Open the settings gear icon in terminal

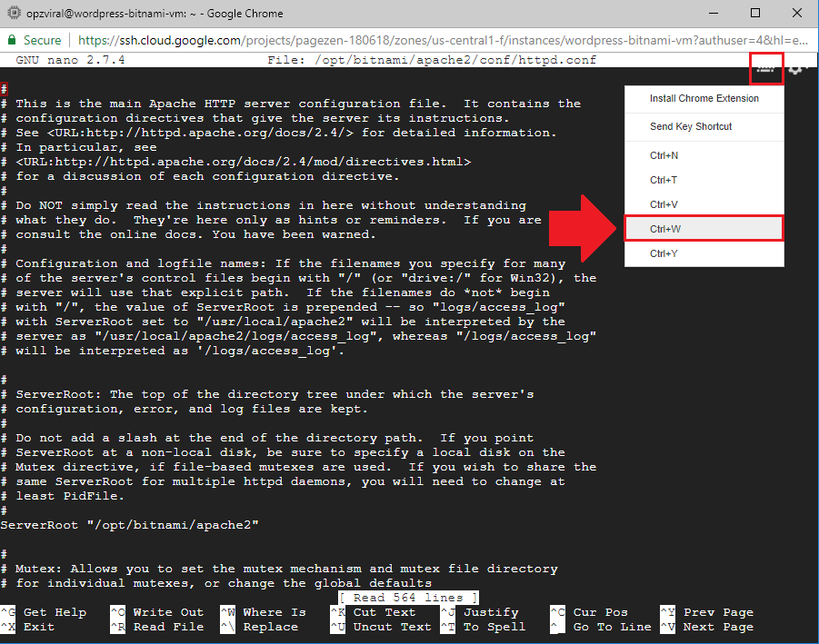[x=796, y=68]
